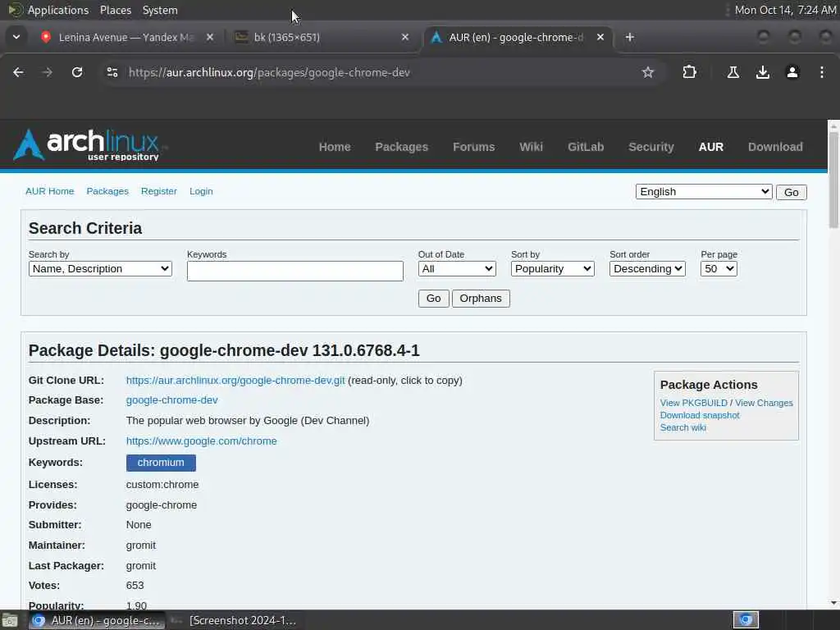The width and height of the screenshot is (840, 630).
Task: Bookmark this page with the star icon
Action: click(x=648, y=72)
